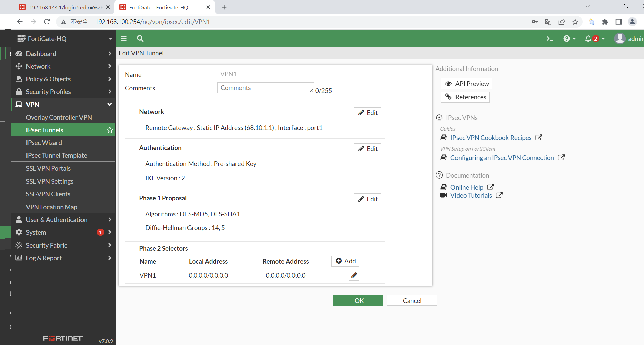
Task: Open the search magnifier in green header
Action: coord(140,39)
